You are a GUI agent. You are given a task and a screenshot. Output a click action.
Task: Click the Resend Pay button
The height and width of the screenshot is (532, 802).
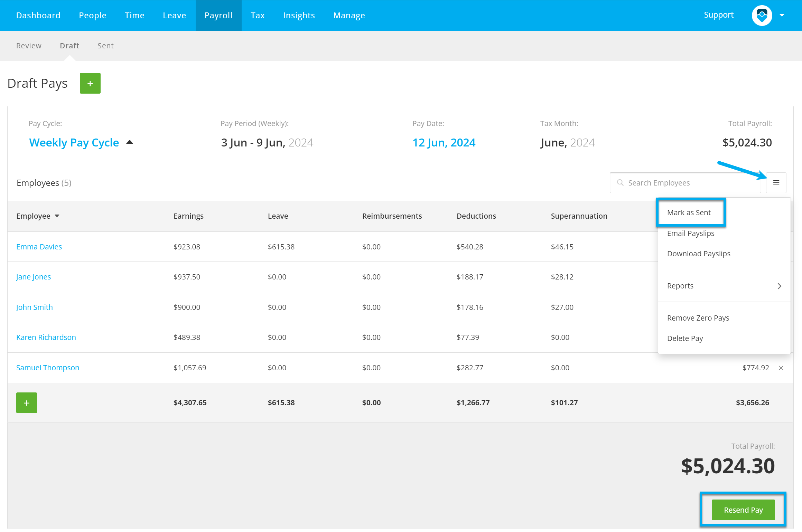(x=743, y=510)
